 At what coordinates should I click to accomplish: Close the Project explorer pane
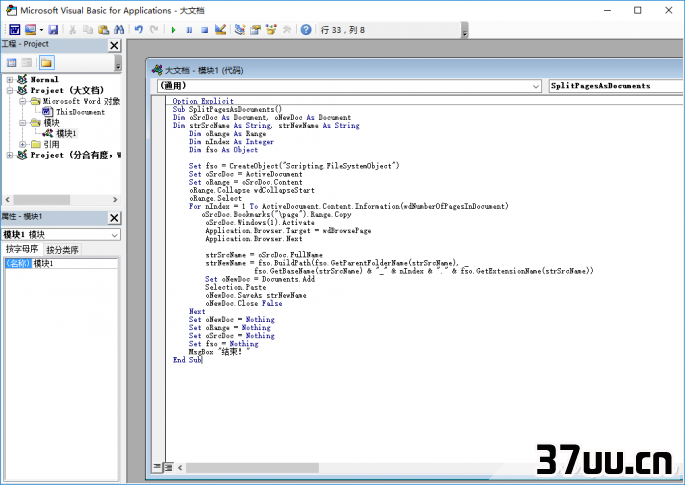pyautogui.click(x=114, y=45)
